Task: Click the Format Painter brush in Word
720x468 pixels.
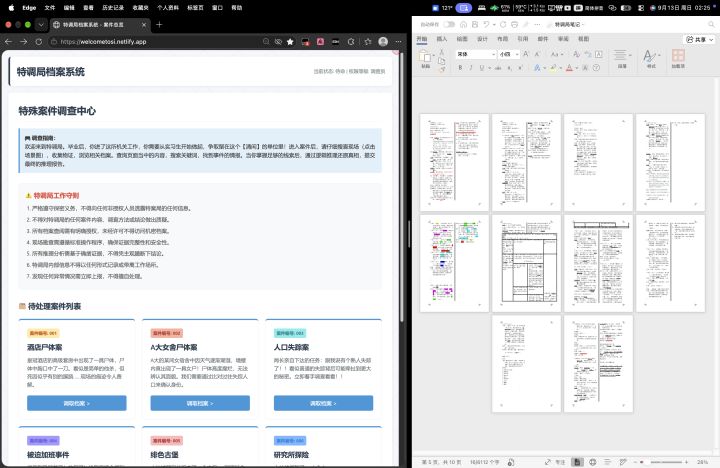Action: point(441,69)
